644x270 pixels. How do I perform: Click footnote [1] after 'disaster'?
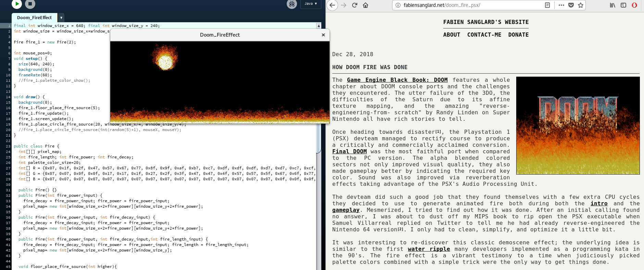click(x=438, y=132)
